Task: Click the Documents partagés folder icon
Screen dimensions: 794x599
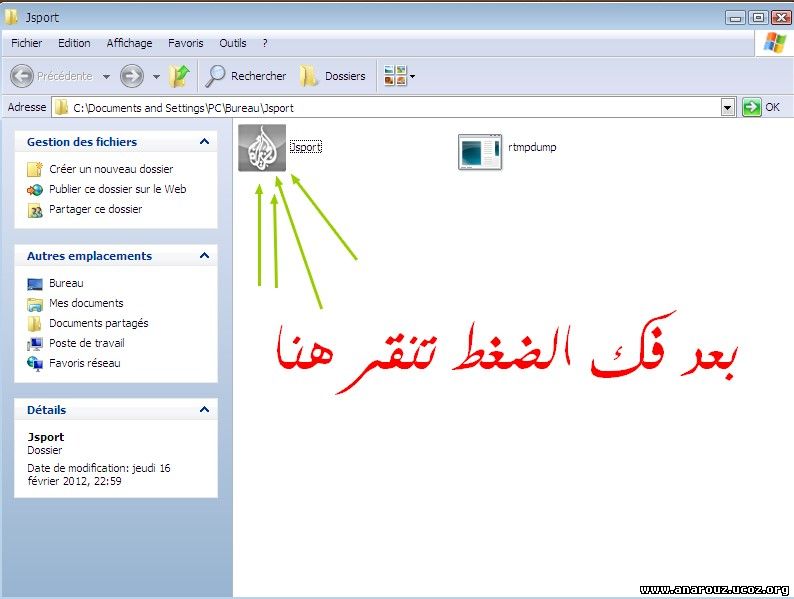Action: click(x=35, y=324)
